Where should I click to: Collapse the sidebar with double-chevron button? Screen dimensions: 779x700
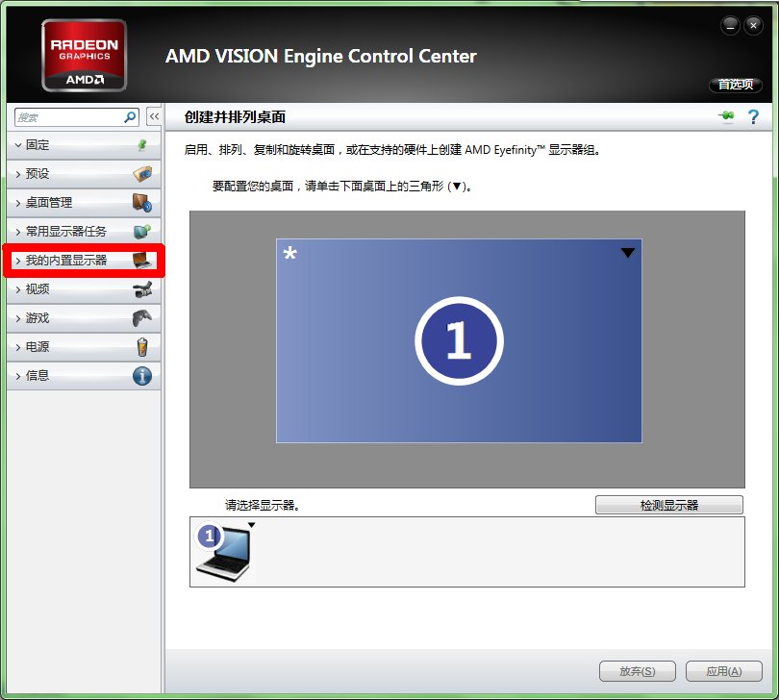pyautogui.click(x=153, y=116)
